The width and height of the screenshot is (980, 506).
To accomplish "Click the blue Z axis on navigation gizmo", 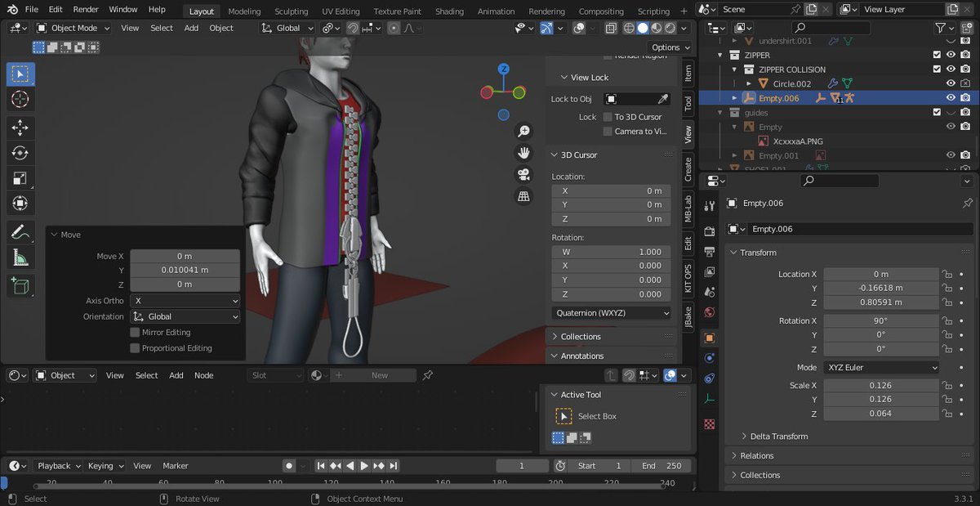I will pos(504,69).
